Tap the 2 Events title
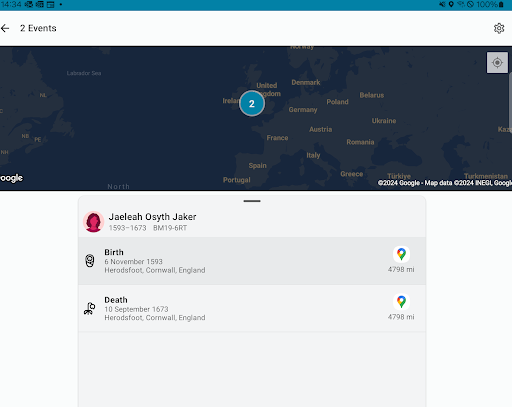 click(x=38, y=28)
